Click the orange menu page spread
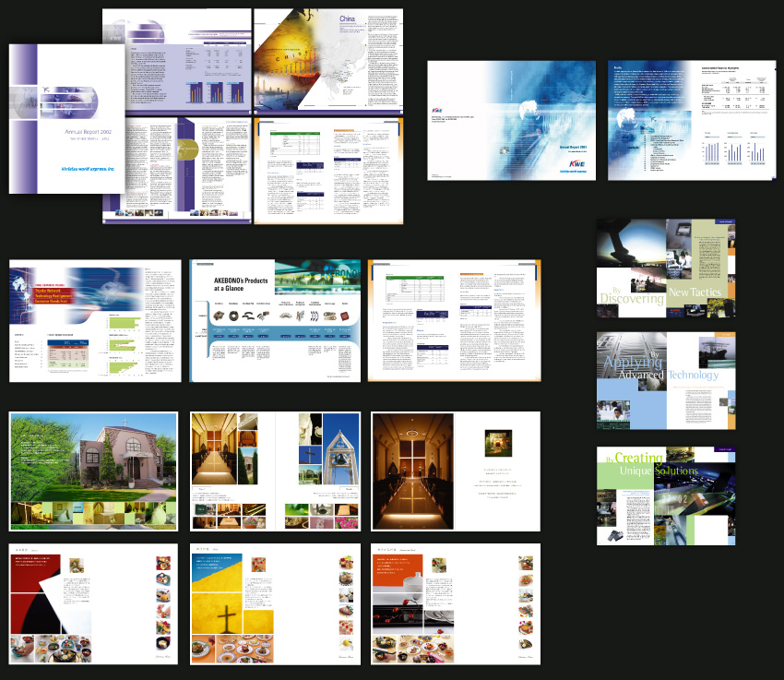 pos(455,604)
